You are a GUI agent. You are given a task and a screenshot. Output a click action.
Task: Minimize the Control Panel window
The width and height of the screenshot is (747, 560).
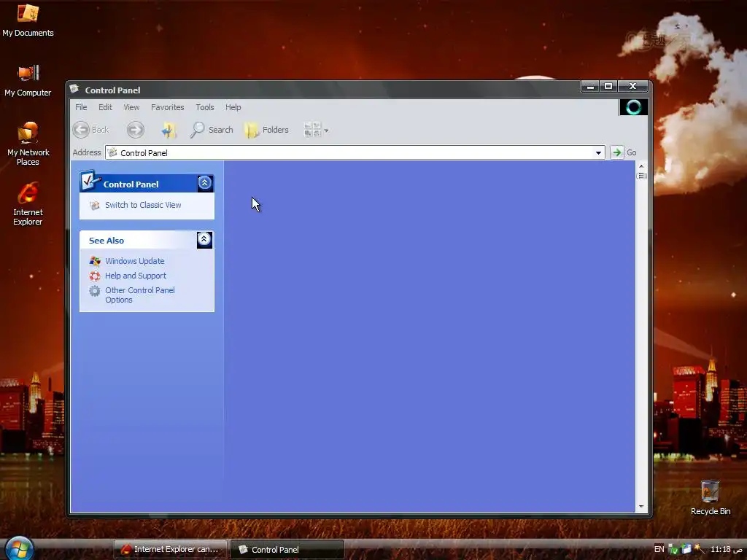(x=590, y=86)
